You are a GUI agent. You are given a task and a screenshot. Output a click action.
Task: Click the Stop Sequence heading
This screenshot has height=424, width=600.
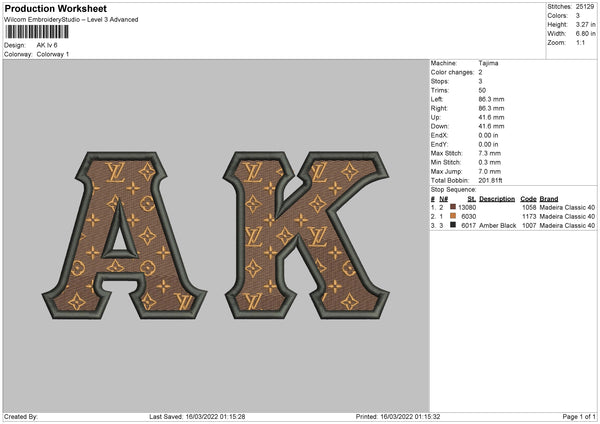453,190
